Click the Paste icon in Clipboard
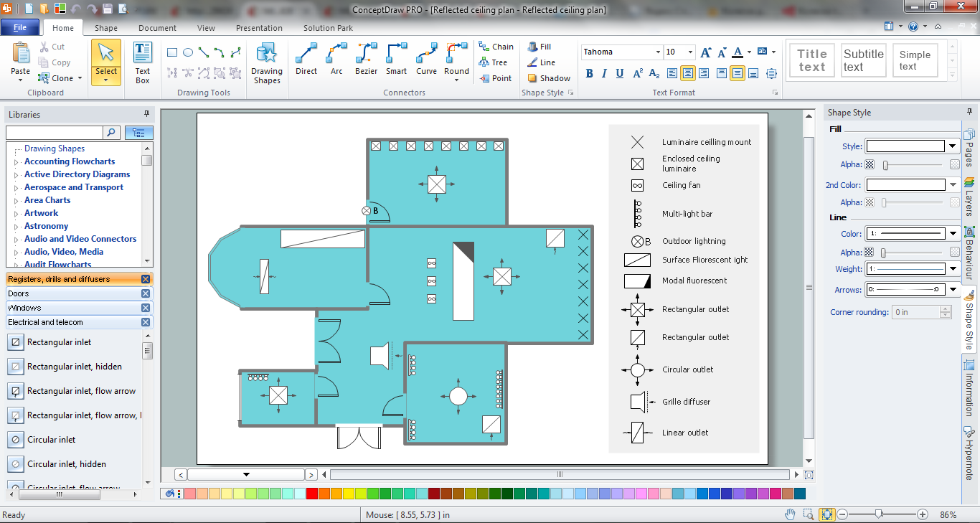 coord(21,57)
